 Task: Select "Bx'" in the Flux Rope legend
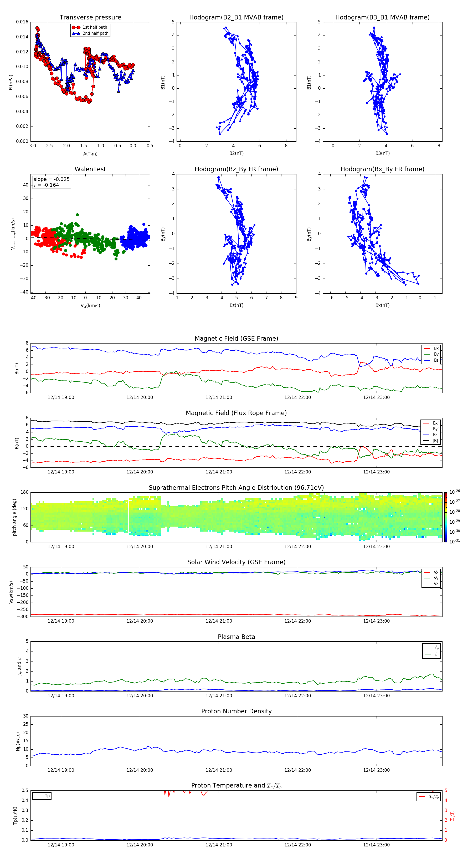click(431, 423)
